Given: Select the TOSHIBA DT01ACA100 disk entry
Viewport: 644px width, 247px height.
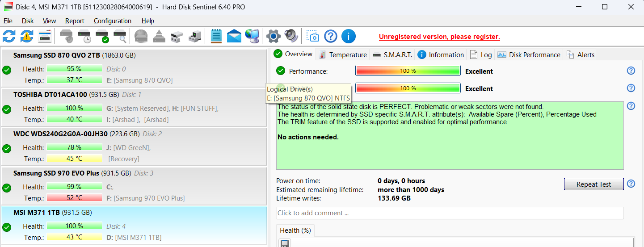Looking at the screenshot, I should 134,107.
